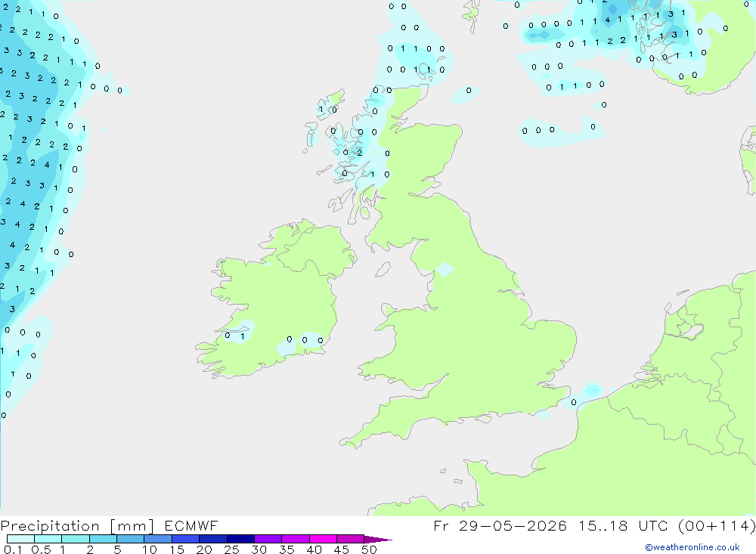Click the '0.5' legend scale label
The image size is (756, 554).
tap(41, 549)
